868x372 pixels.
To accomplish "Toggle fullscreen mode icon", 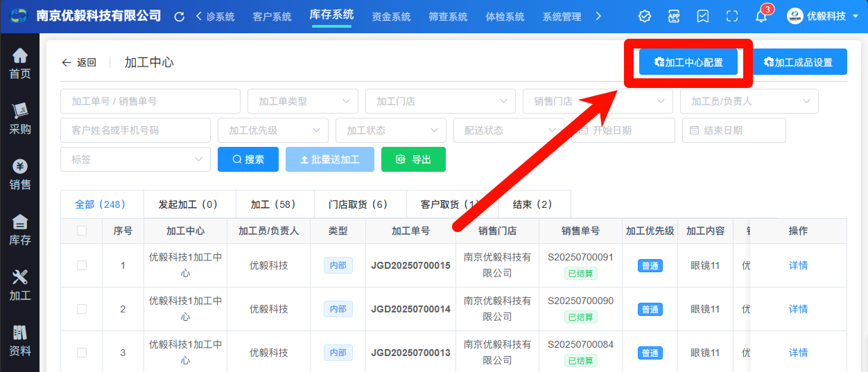I will 732,17.
